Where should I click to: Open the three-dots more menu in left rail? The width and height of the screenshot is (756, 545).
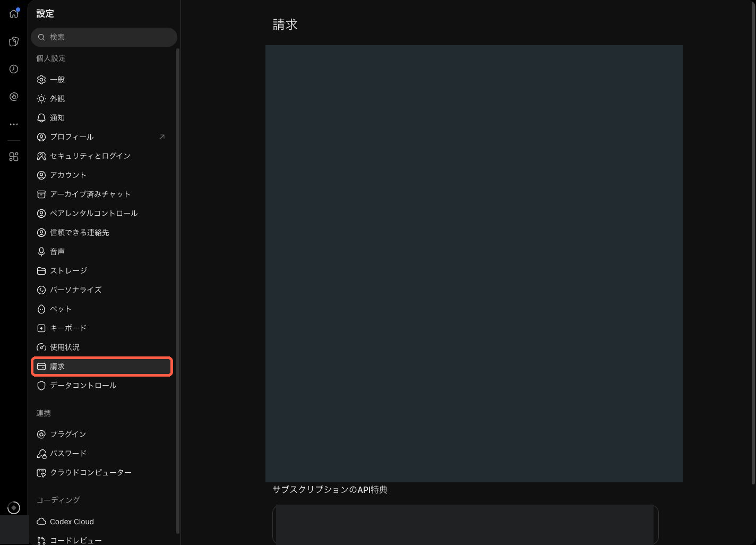14,124
